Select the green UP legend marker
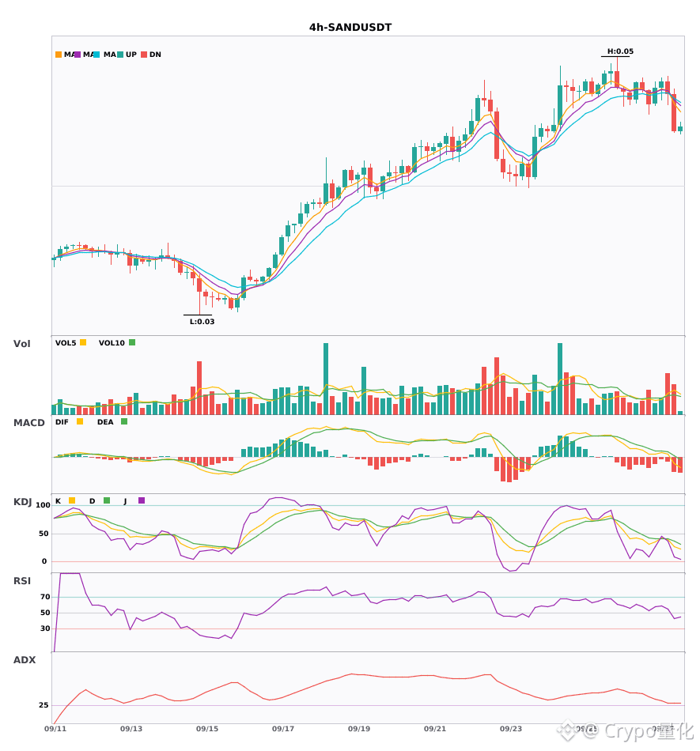 (x=120, y=55)
